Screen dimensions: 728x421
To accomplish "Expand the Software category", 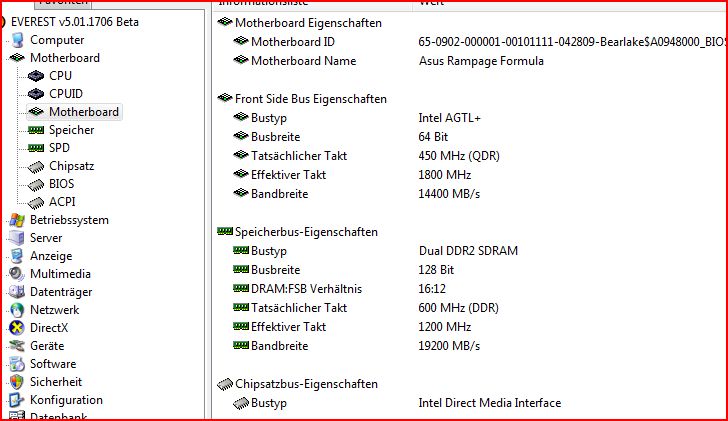I will click(x=53, y=364).
